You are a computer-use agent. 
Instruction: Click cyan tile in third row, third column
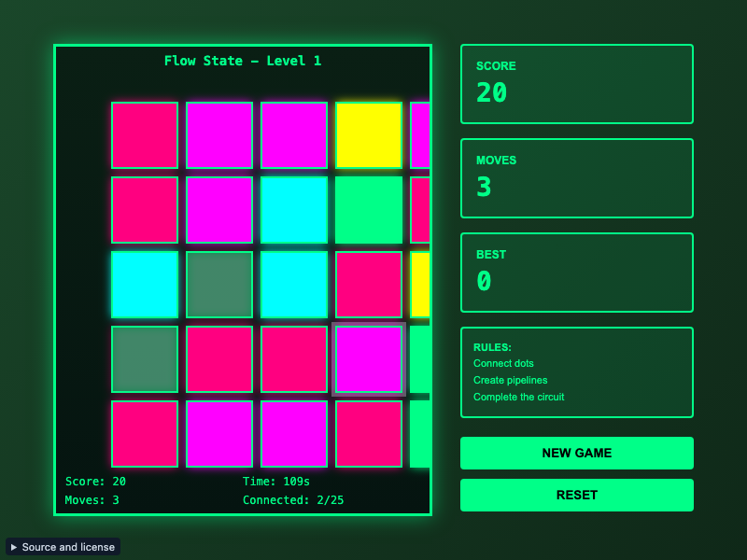pyautogui.click(x=294, y=285)
